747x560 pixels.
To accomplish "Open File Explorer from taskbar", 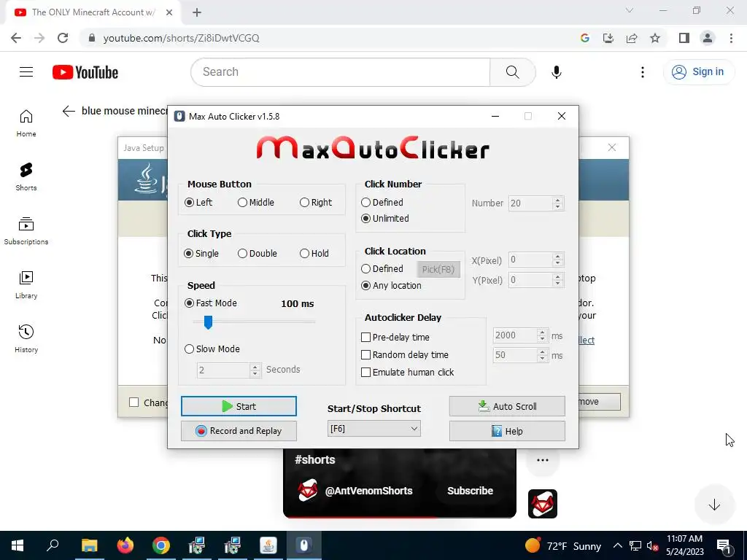I will pyautogui.click(x=89, y=545).
